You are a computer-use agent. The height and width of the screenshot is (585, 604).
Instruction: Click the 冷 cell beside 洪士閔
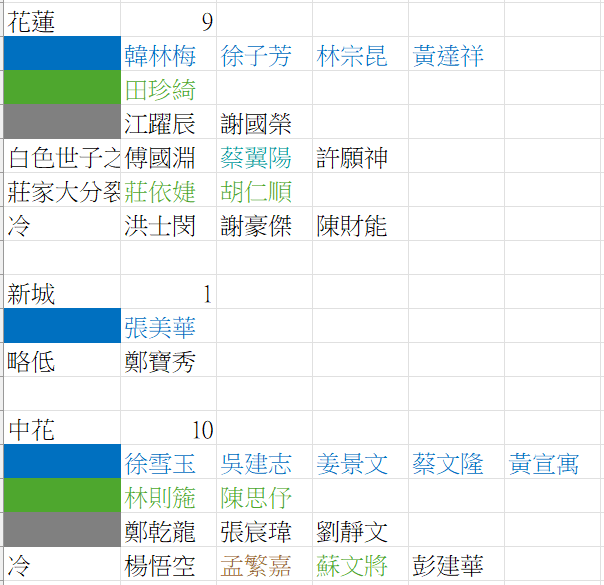[62, 224]
